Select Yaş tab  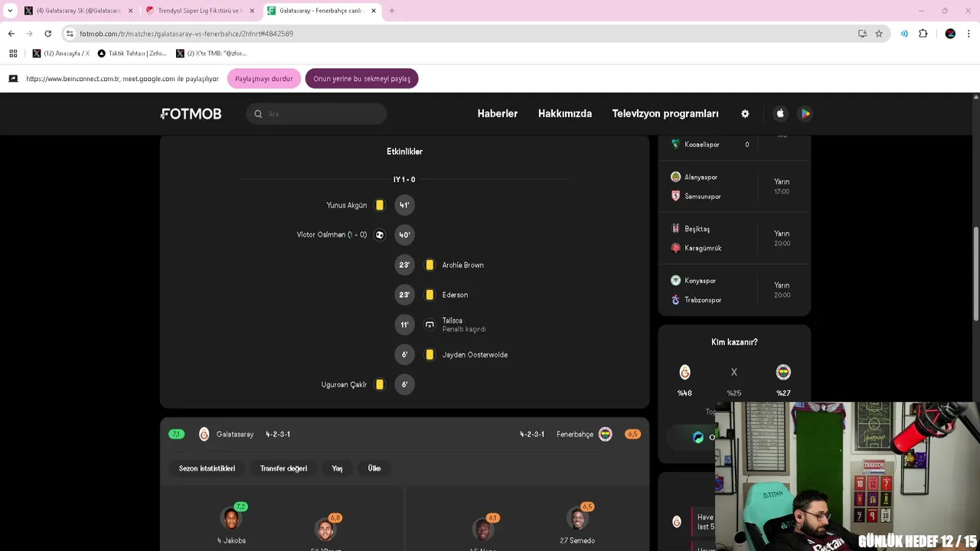pos(337,468)
